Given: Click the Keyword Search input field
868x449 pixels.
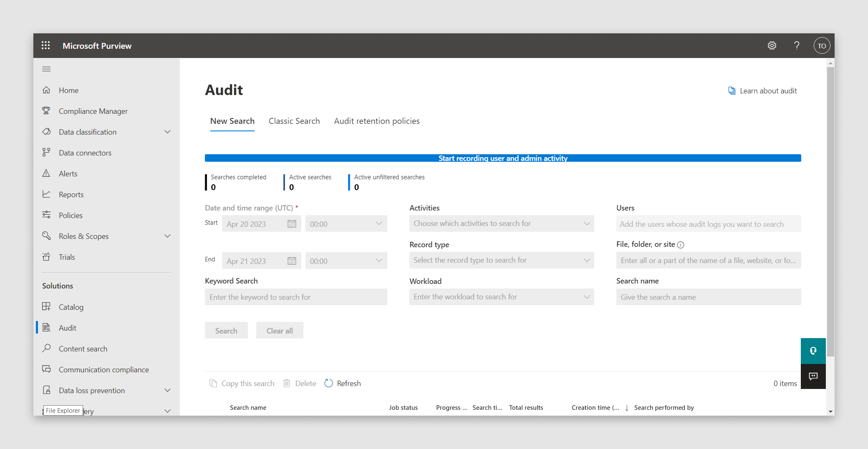Looking at the screenshot, I should click(296, 297).
